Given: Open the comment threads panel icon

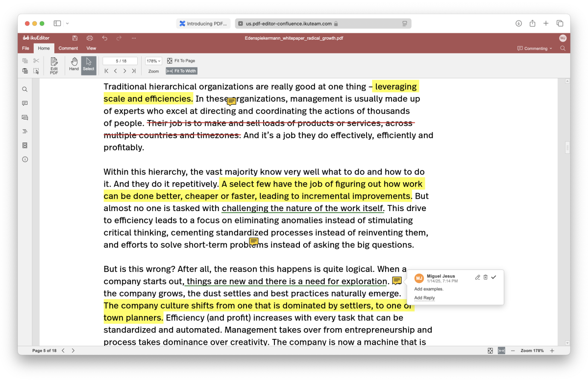Looking at the screenshot, I should tap(25, 118).
